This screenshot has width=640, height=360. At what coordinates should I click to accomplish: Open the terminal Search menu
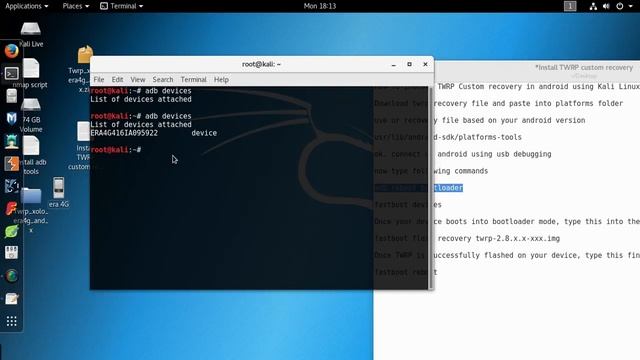pyautogui.click(x=163, y=80)
